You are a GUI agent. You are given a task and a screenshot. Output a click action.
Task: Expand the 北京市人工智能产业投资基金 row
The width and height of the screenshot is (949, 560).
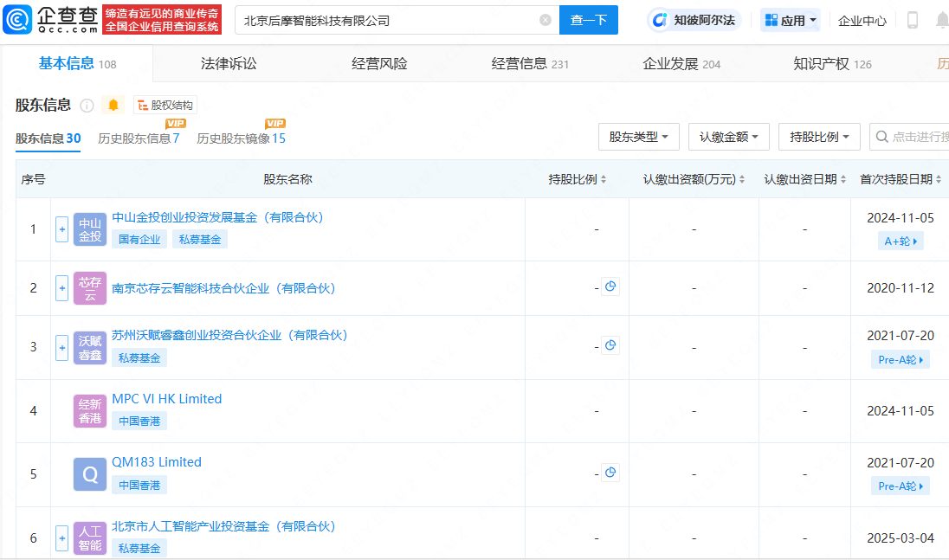pyautogui.click(x=61, y=538)
